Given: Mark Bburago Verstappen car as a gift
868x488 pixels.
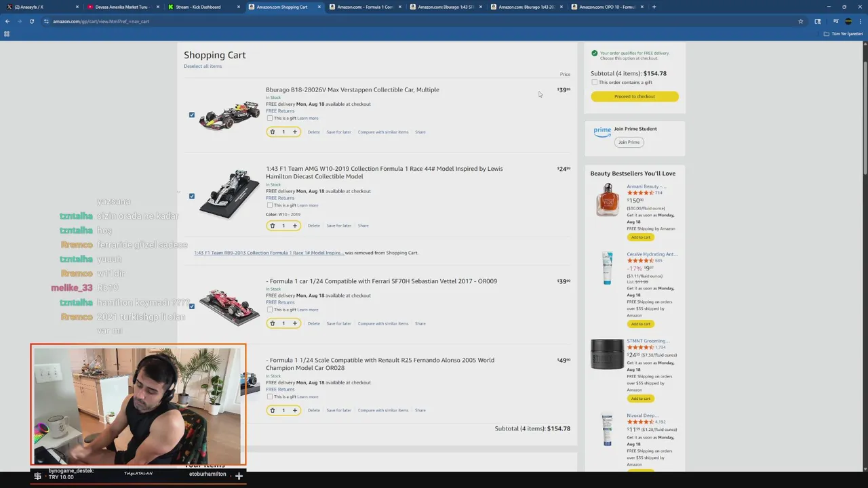Looking at the screenshot, I should click(x=269, y=118).
